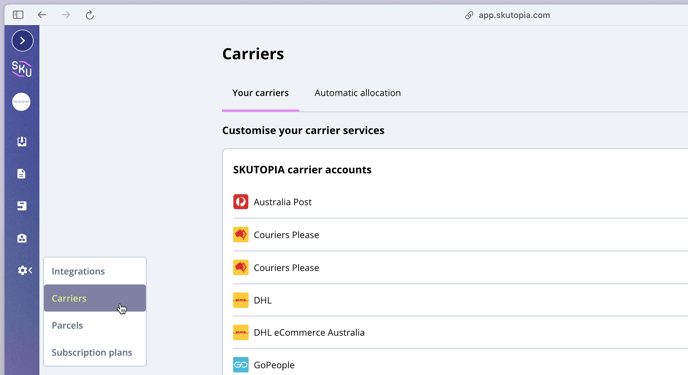
Task: Select DHL eCommerce Australia text
Action: 309,332
